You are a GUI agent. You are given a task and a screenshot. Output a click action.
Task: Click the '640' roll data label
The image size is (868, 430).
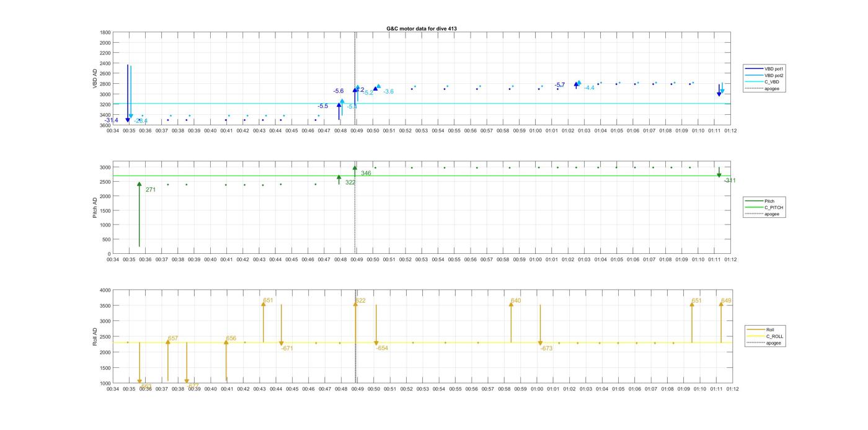(516, 301)
